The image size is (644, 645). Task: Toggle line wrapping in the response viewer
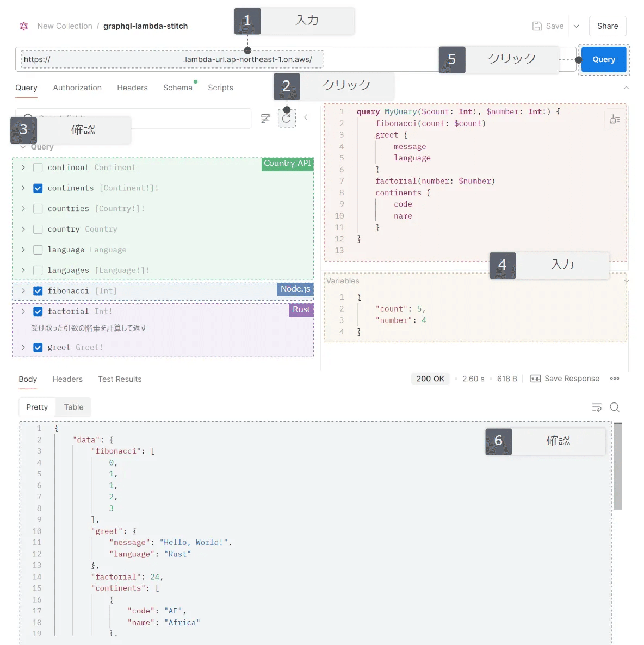pos(597,407)
